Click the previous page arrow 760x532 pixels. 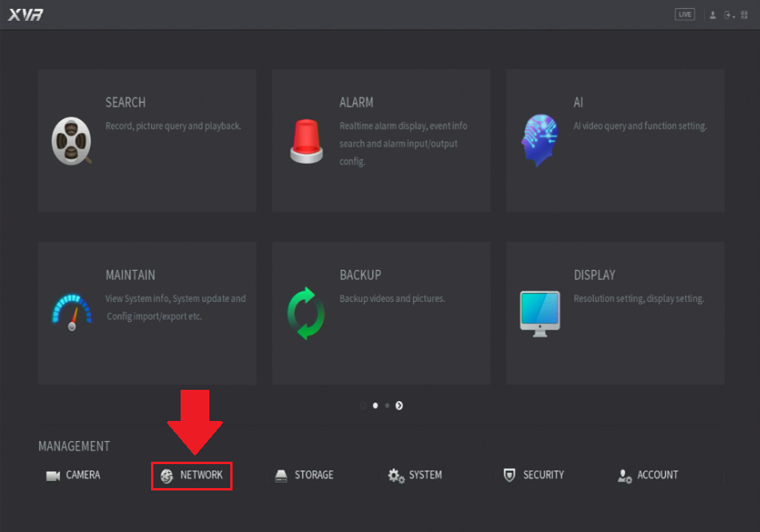364,406
